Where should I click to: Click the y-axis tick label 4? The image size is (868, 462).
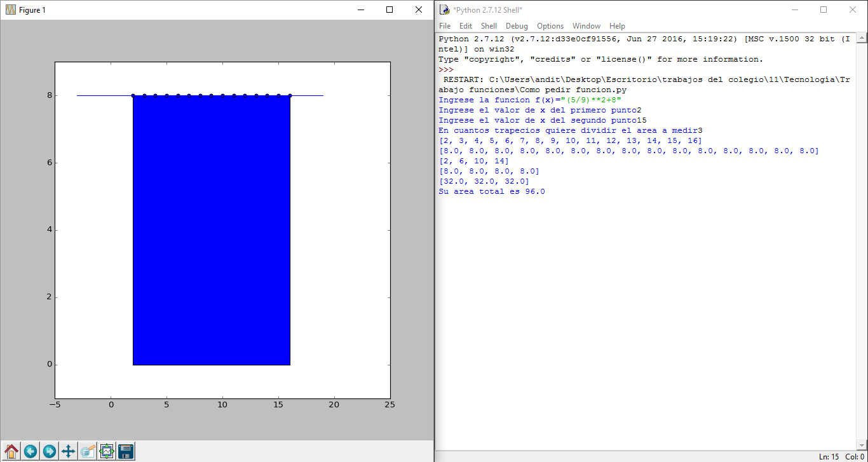click(x=48, y=230)
